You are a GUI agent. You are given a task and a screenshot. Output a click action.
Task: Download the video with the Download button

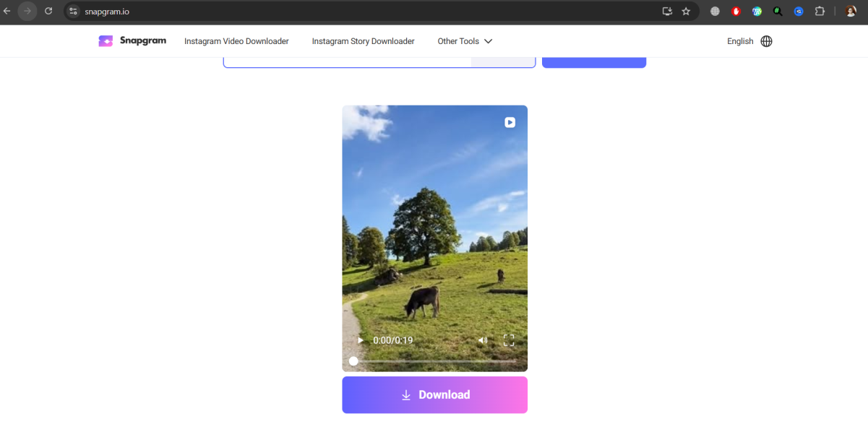pyautogui.click(x=434, y=394)
